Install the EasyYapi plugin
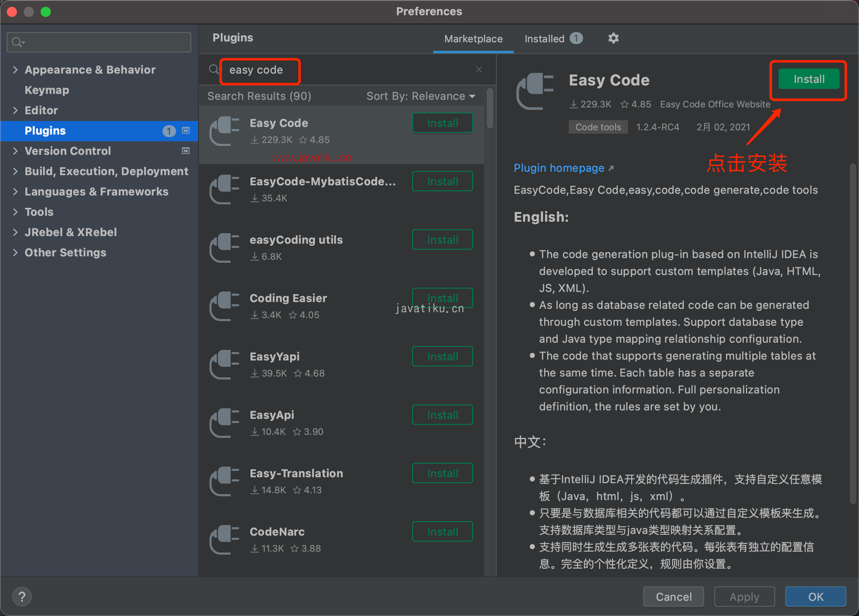859x616 pixels. pos(443,357)
